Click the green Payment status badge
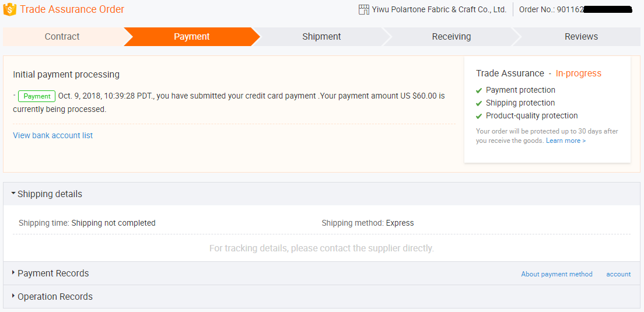The height and width of the screenshot is (312, 644). pos(37,96)
